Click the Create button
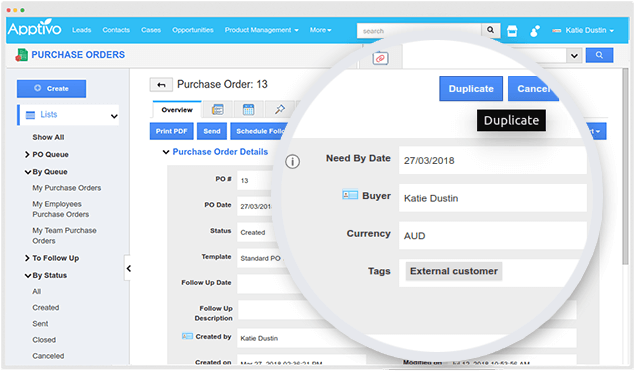635x371 pixels. [51, 88]
